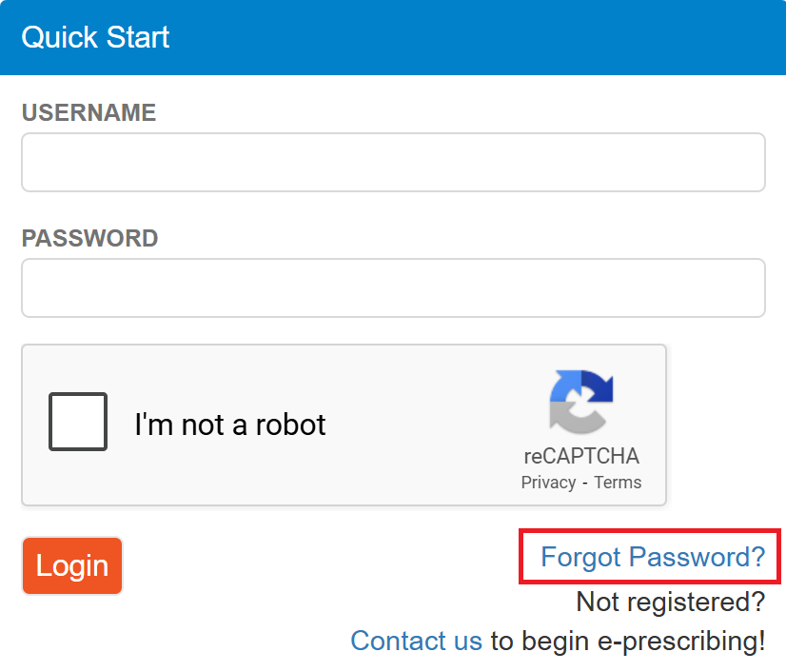Viewport: 786px width, 672px height.
Task: Click the Login button
Action: tap(71, 565)
